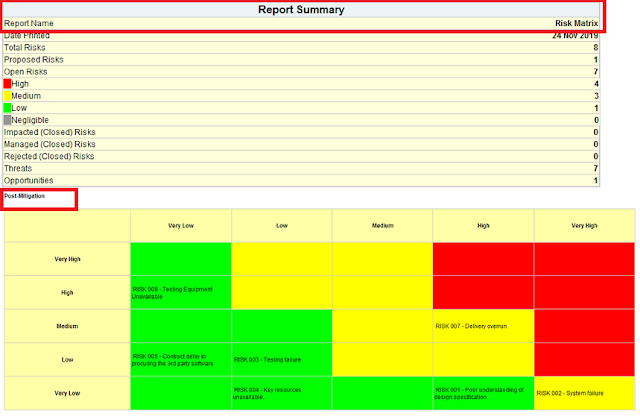
Task: Click the High row header in matrix
Action: [x=67, y=293]
